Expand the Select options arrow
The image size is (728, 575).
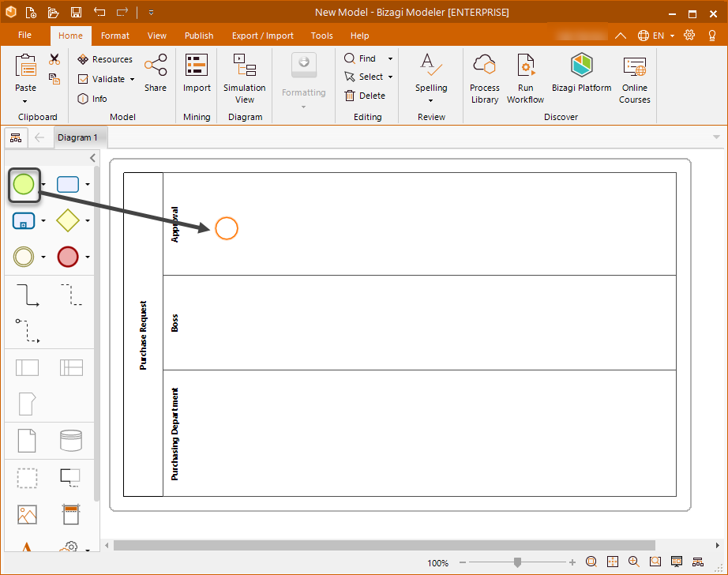(390, 77)
